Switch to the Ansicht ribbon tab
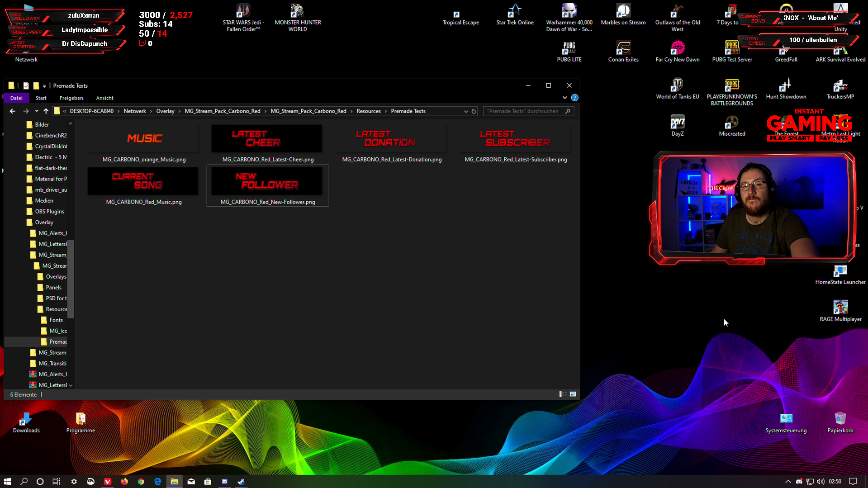This screenshot has width=868, height=488. pos(104,98)
